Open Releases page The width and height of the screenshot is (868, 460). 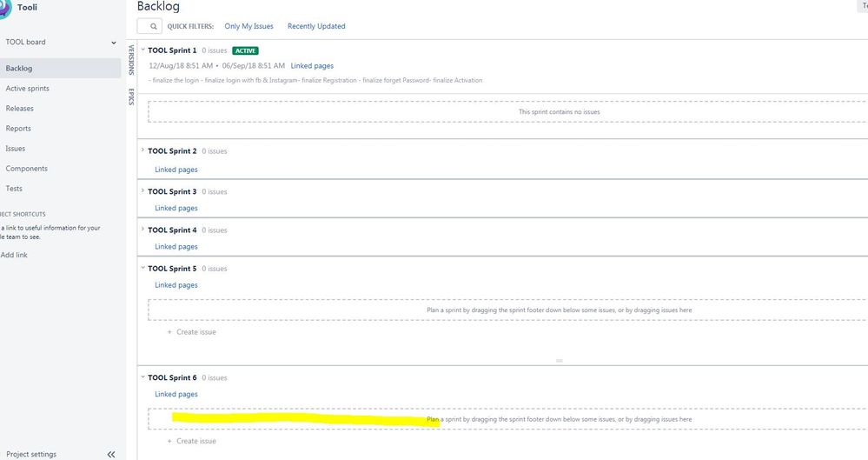point(19,108)
